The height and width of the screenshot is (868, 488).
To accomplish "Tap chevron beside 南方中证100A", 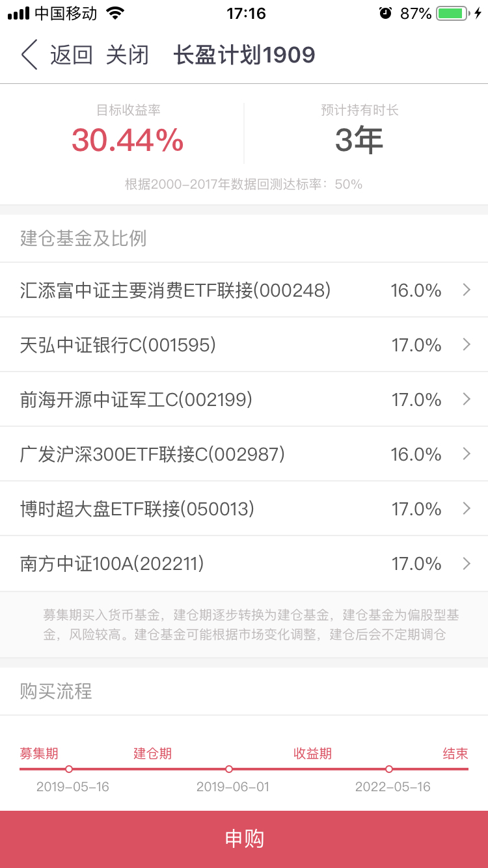I will point(467,563).
